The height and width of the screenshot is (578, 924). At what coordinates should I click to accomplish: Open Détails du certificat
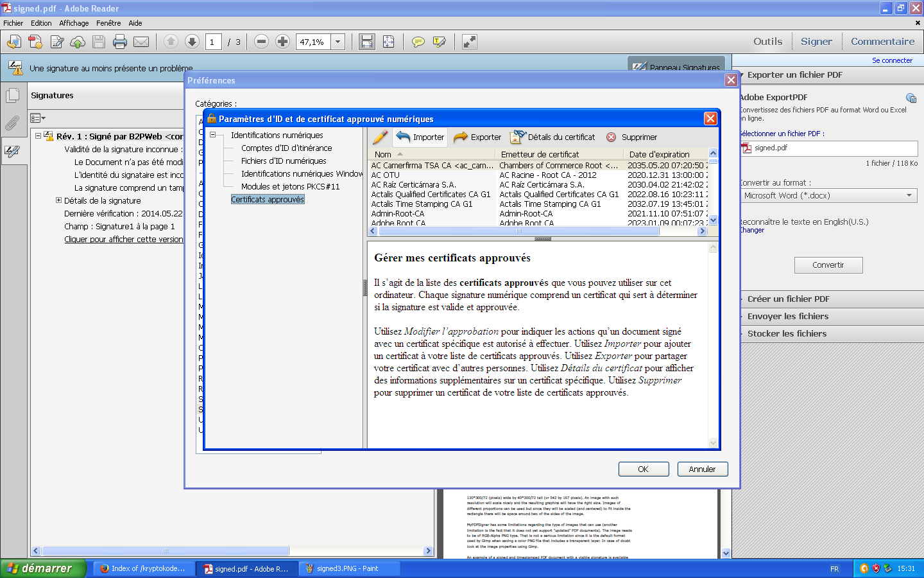tap(552, 137)
